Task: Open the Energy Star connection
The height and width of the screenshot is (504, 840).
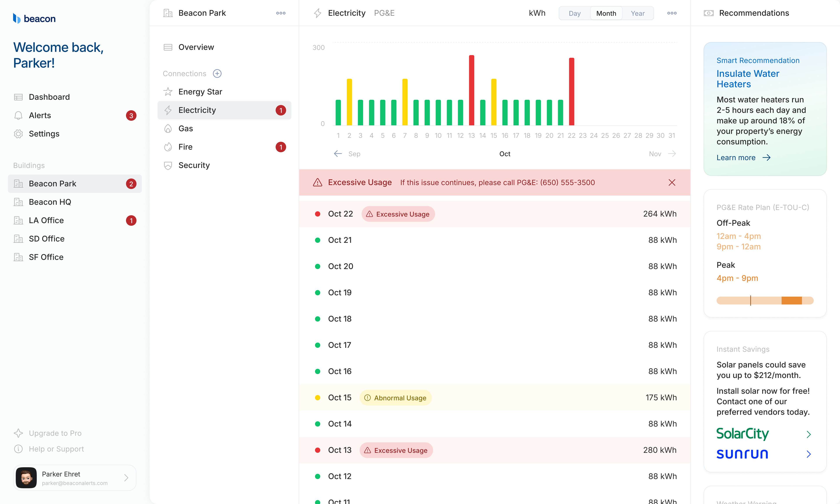Action: [224, 92]
